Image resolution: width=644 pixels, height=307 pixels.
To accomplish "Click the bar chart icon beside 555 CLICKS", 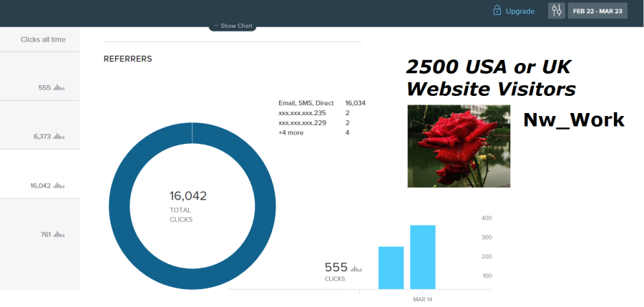I will [x=356, y=269].
